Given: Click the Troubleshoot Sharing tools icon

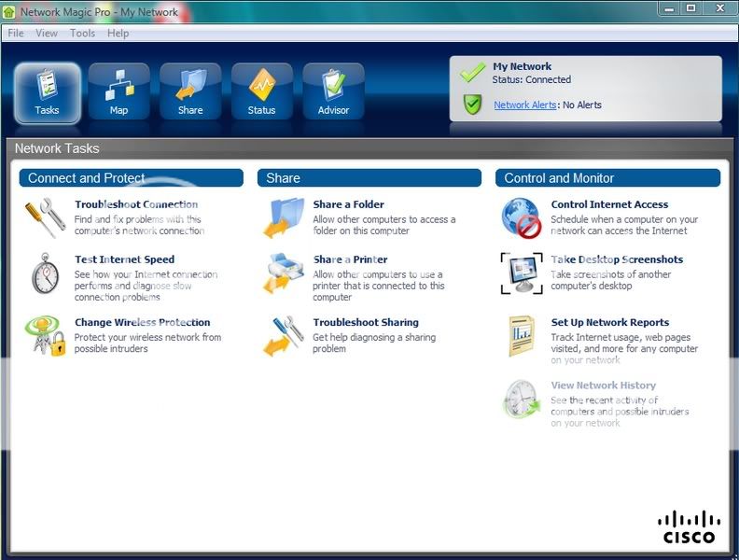Looking at the screenshot, I should pyautogui.click(x=284, y=336).
